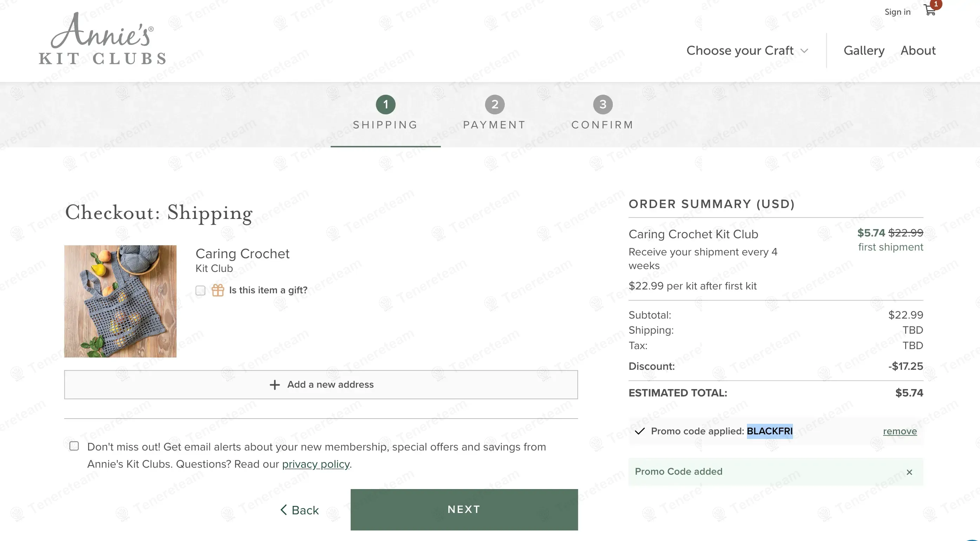Dismiss the Promo Code added notice
Viewport: 980px width, 541px height.
pos(909,472)
